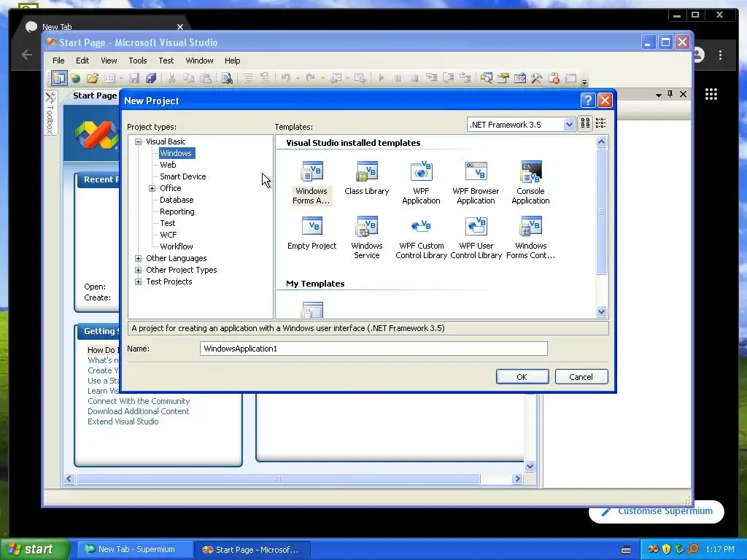The width and height of the screenshot is (747, 560).
Task: Expand the Other Languages node
Action: pos(138,258)
